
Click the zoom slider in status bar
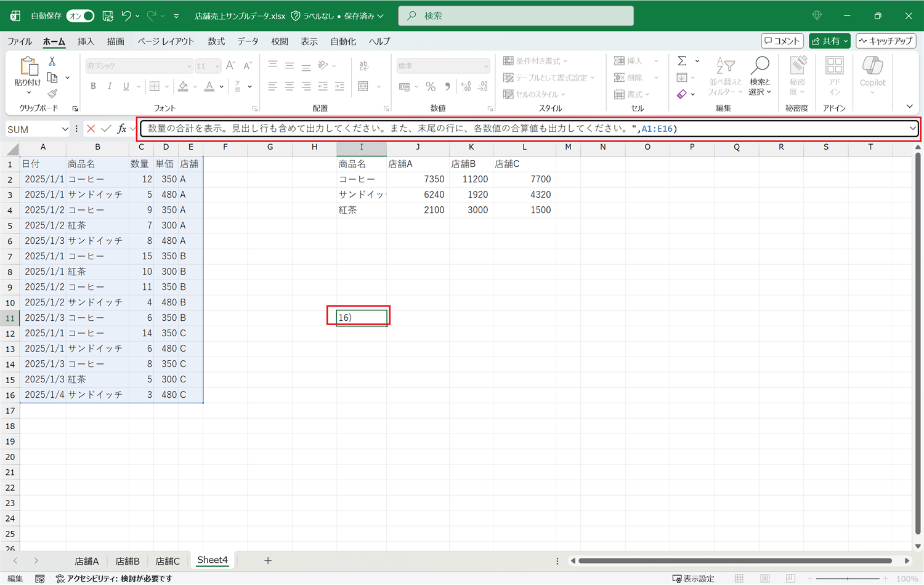point(848,578)
